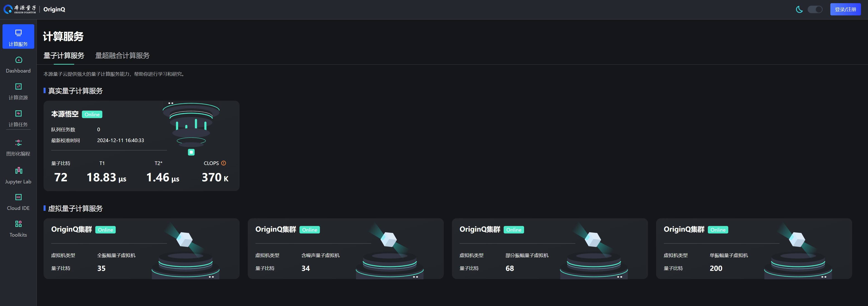The image size is (868, 306).
Task: Switch to 量超融合计算服务 tab
Action: pyautogui.click(x=122, y=56)
